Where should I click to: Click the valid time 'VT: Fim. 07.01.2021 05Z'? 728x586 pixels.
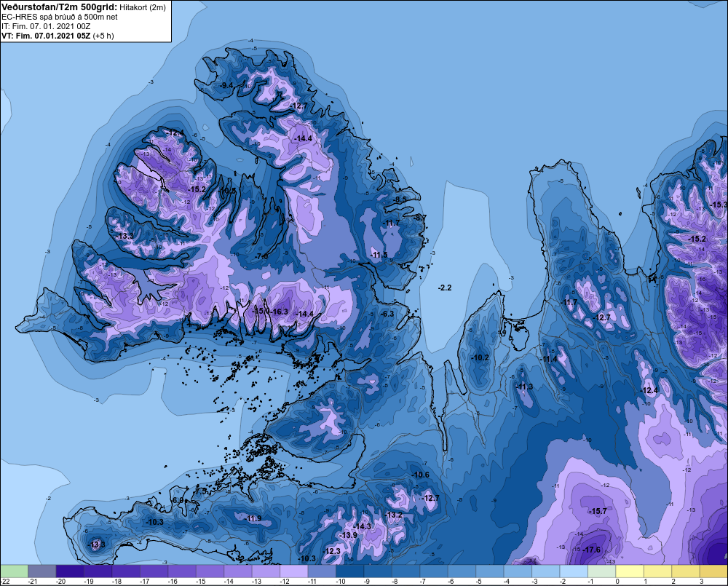46,36
